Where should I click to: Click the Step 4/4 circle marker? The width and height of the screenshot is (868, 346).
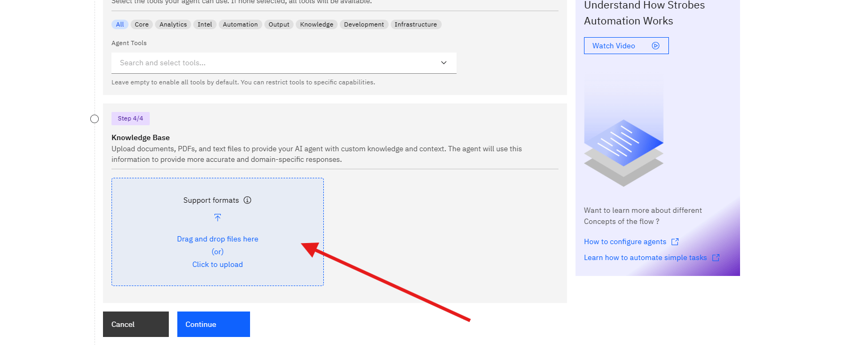point(94,119)
